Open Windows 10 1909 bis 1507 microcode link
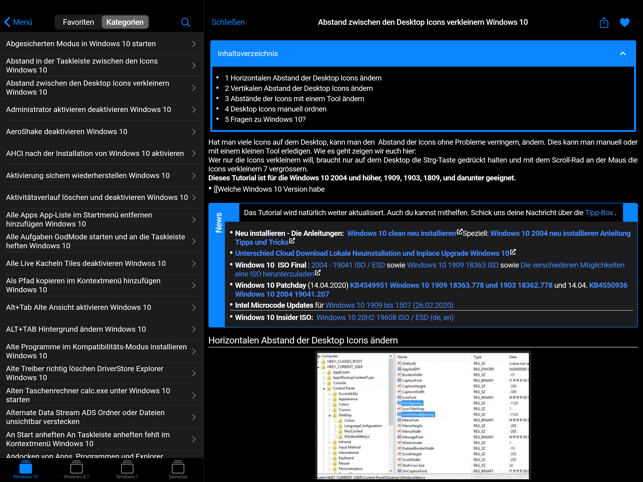The image size is (643, 482). 389,305
